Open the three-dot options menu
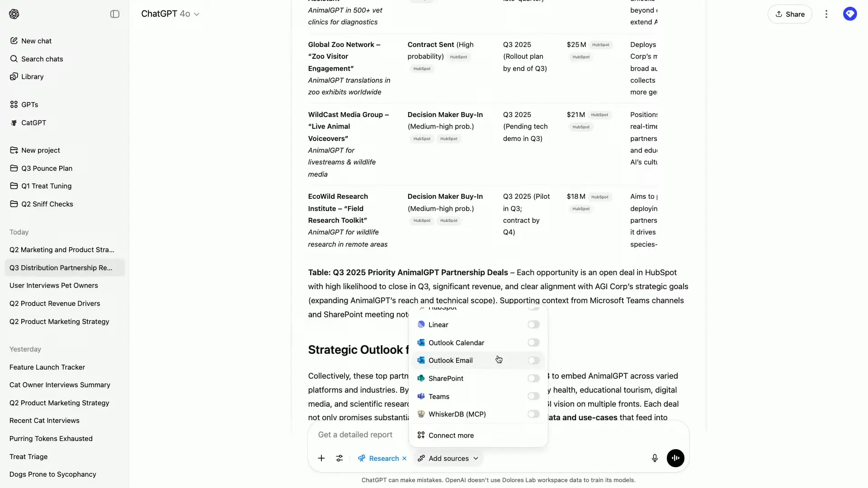 coord(826,14)
